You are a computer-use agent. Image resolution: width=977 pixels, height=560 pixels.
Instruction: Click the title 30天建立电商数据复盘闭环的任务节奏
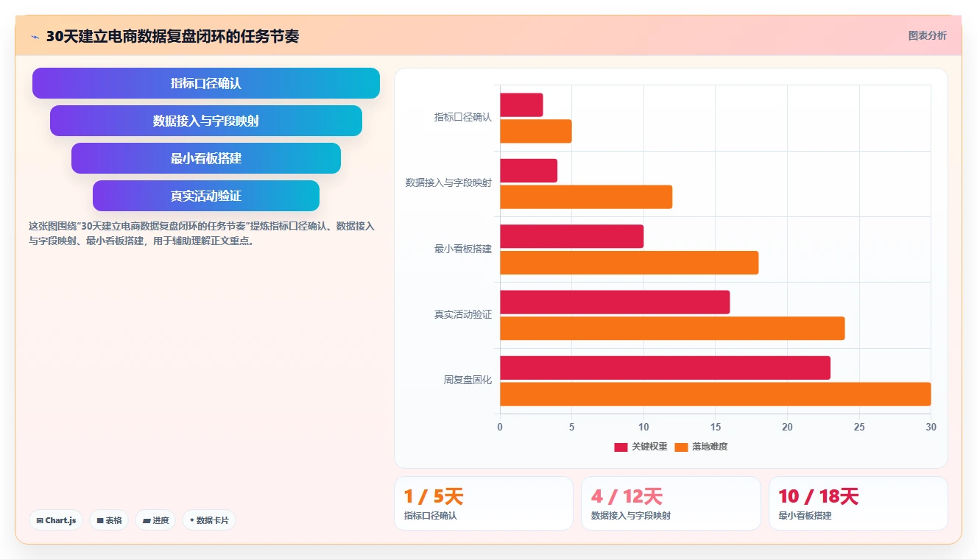pos(172,36)
